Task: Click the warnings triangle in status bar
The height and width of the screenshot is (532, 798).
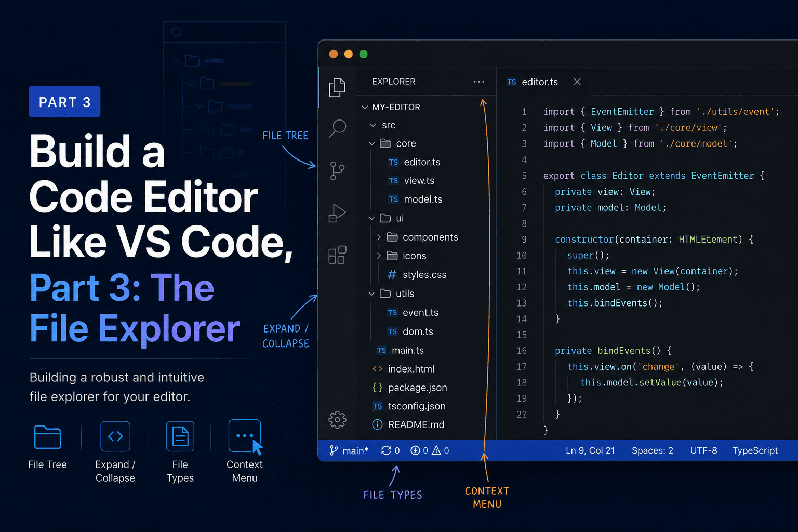Action: click(x=436, y=450)
